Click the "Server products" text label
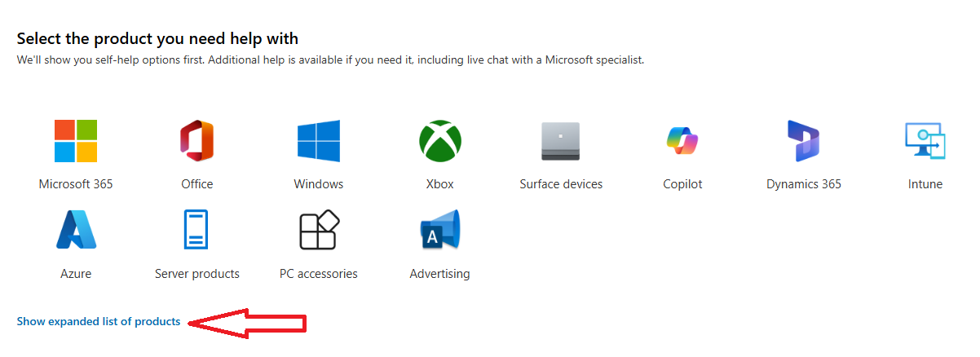The height and width of the screenshot is (357, 980). tap(197, 274)
